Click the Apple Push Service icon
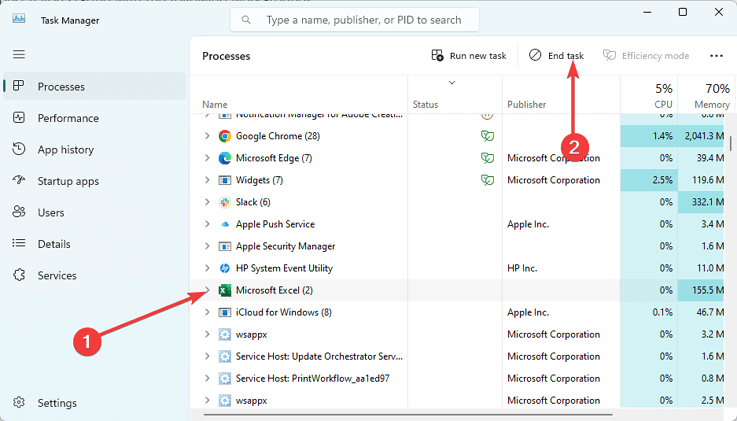The width and height of the screenshot is (737, 421). point(225,224)
